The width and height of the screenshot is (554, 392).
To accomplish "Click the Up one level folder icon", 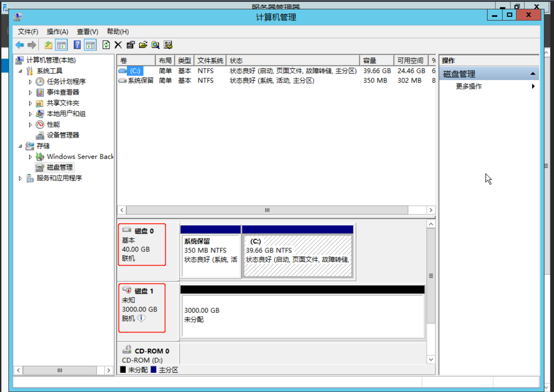I will coord(49,45).
